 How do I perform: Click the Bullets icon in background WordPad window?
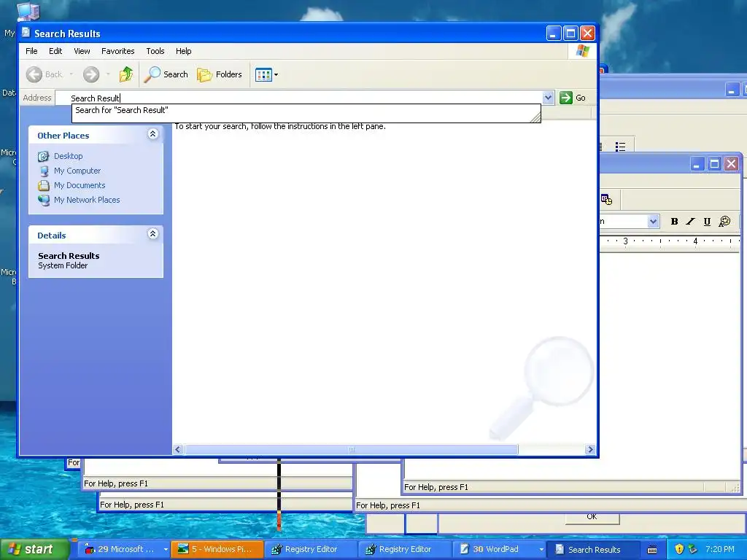620,147
